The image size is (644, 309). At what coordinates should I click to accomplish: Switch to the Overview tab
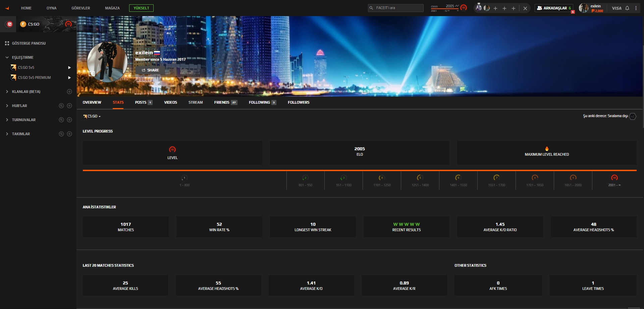coord(92,102)
